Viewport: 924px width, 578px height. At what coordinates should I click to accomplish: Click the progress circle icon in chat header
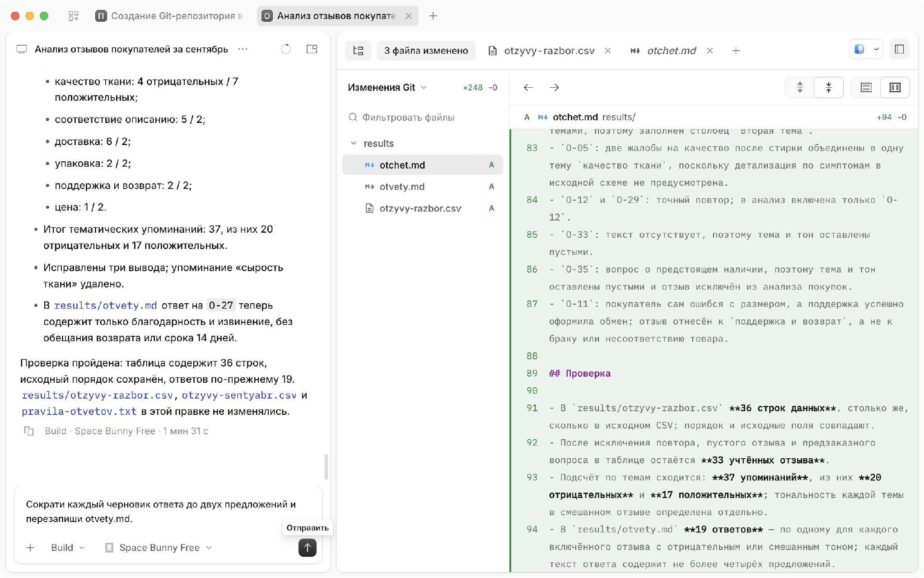coord(286,49)
